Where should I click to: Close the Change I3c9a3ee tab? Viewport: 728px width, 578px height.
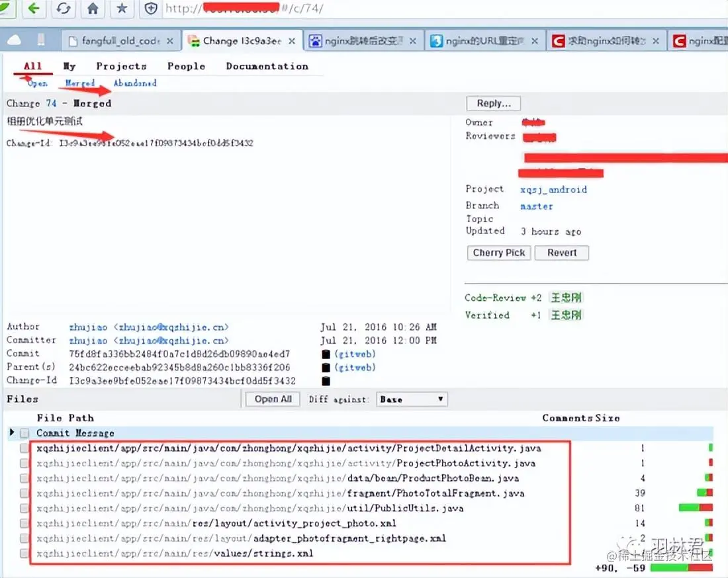point(292,41)
